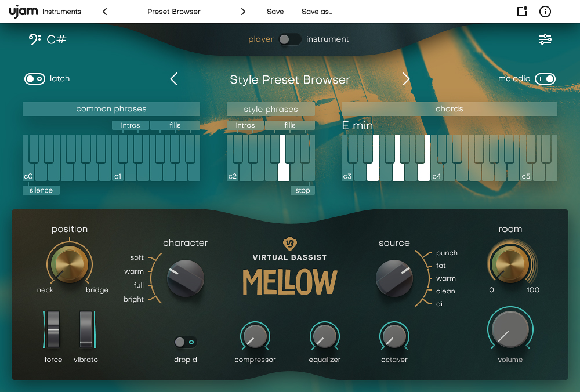
Task: Switch from player to instrument mode
Action: [x=290, y=39]
